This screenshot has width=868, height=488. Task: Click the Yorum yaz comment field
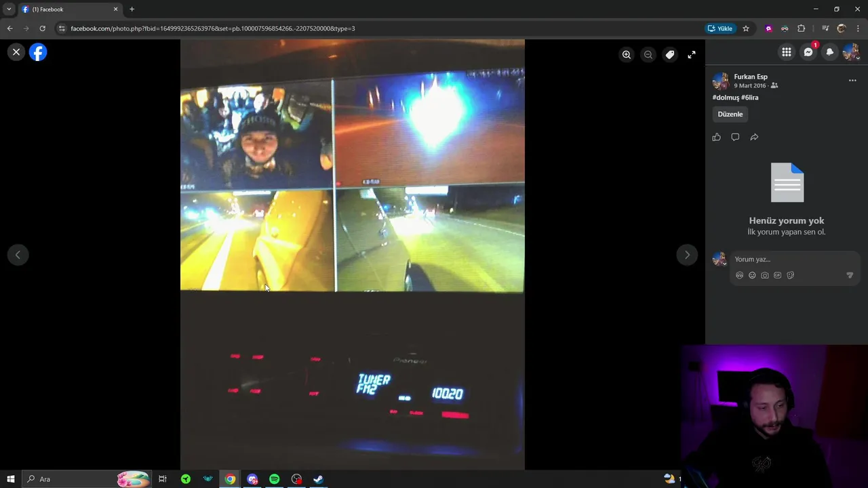(795, 260)
